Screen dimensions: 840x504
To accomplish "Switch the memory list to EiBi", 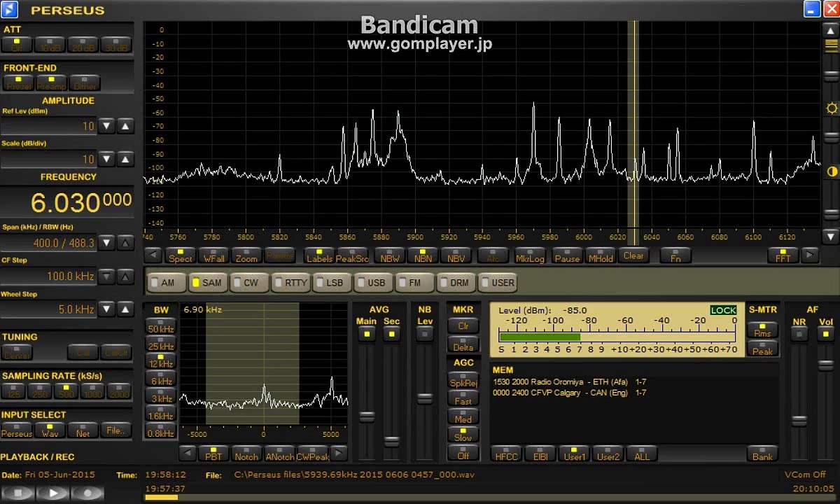I will click(x=540, y=454).
